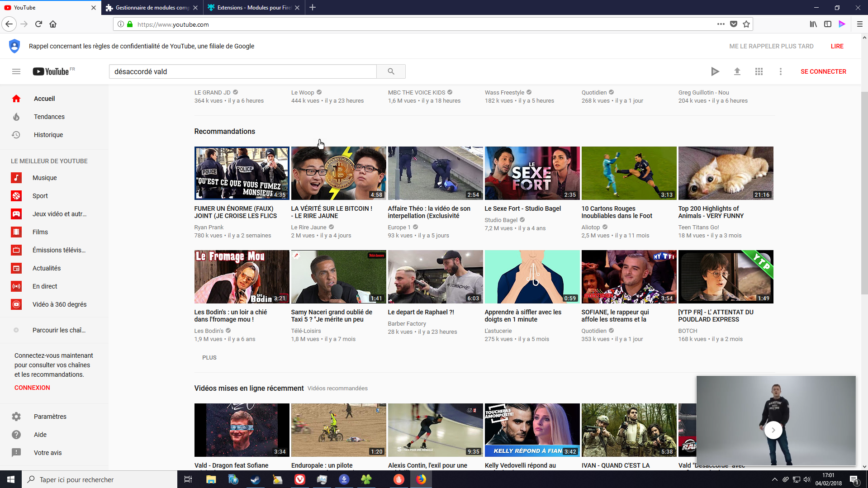
Task: Click the SE CONNECTER button
Action: [x=823, y=71]
